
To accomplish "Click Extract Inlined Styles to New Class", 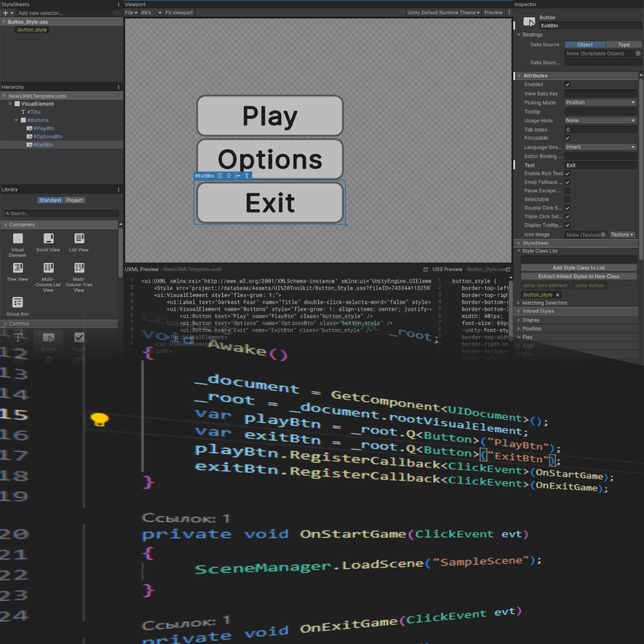I will coord(578,277).
